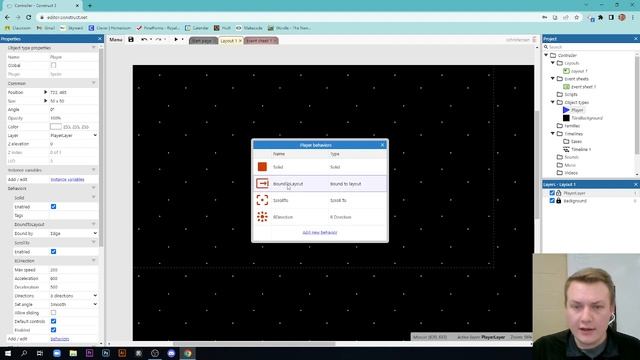Click the Solid behavior icon in dialog
The height and width of the screenshot is (360, 640).
tap(262, 167)
